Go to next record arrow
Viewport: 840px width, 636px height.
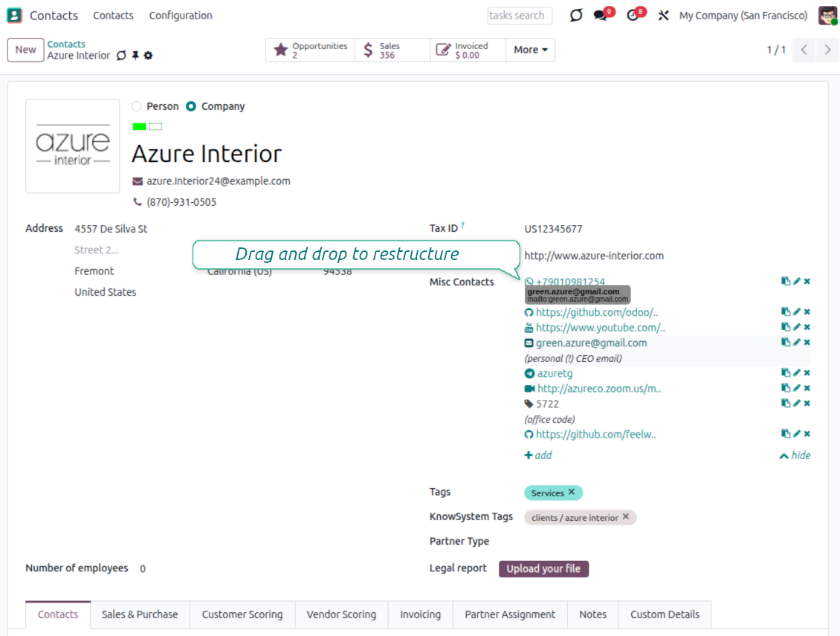(x=827, y=50)
